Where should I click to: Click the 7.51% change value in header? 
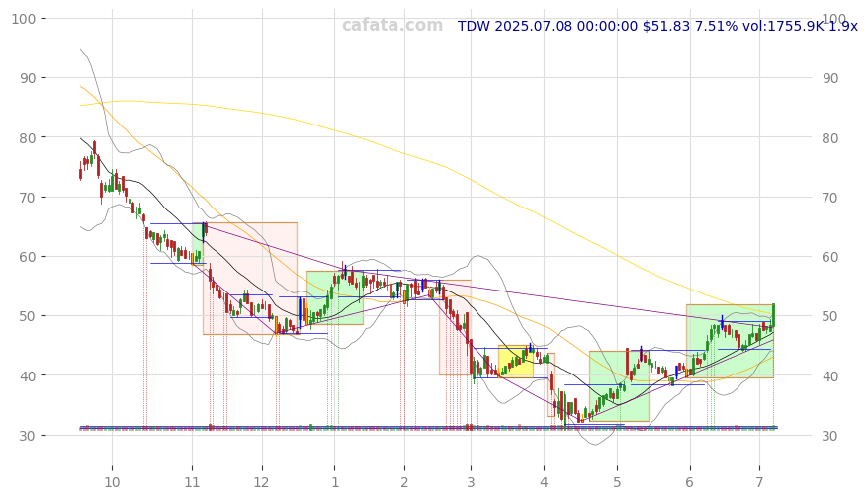717,26
